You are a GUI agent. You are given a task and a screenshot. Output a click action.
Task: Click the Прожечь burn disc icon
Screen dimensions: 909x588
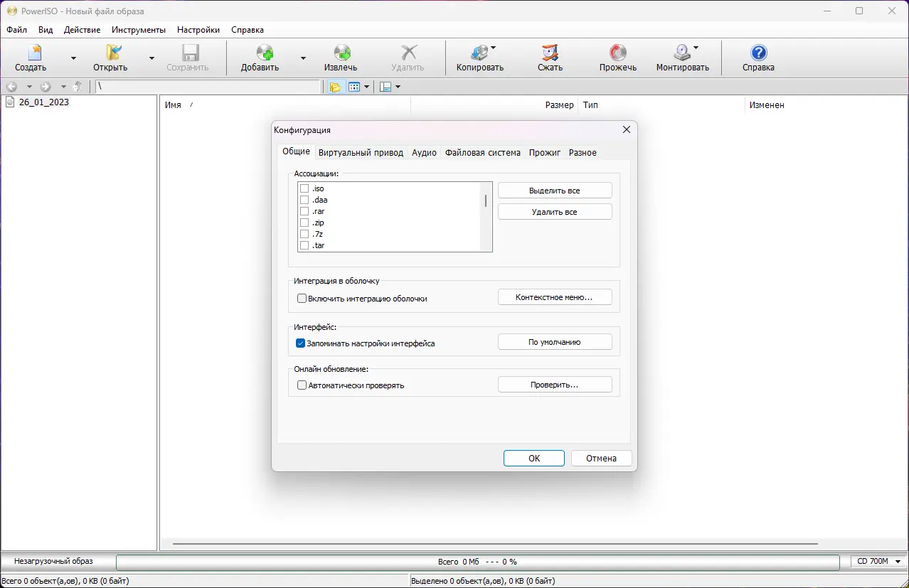617,53
